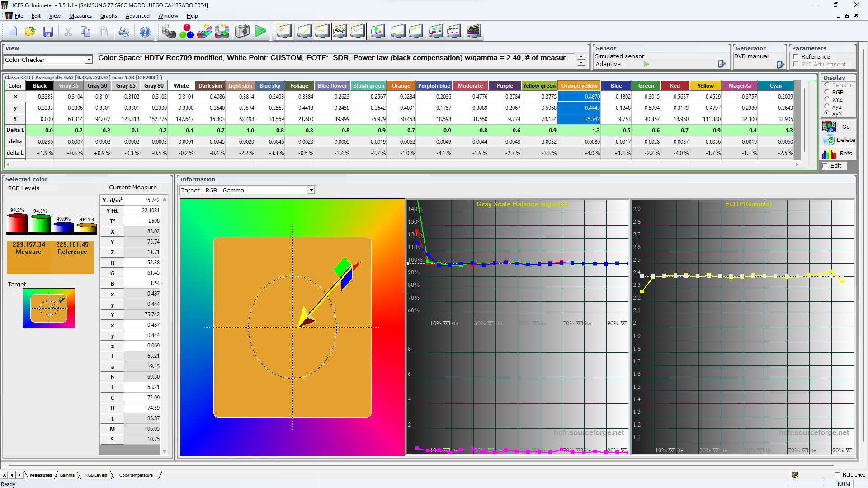
Task: Click the Go button
Action: [838, 127]
